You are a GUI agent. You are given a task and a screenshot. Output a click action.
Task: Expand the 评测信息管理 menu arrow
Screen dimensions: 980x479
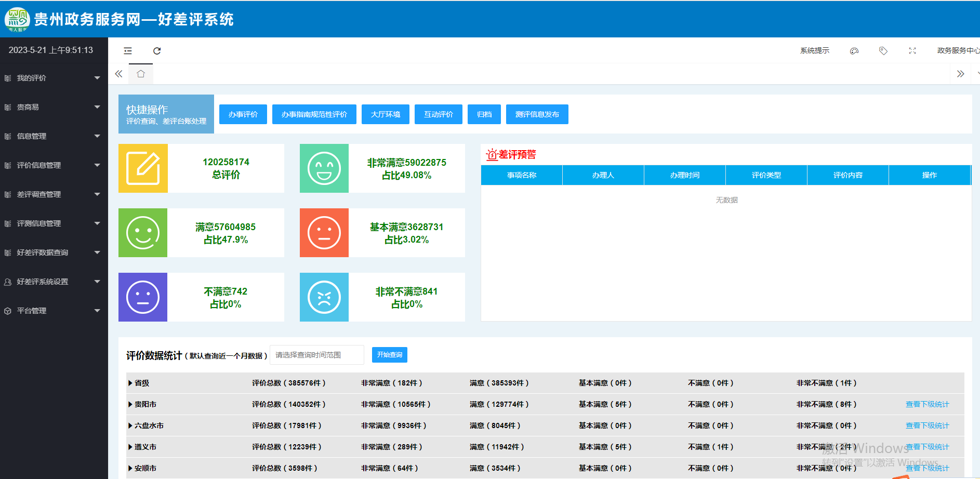point(97,223)
